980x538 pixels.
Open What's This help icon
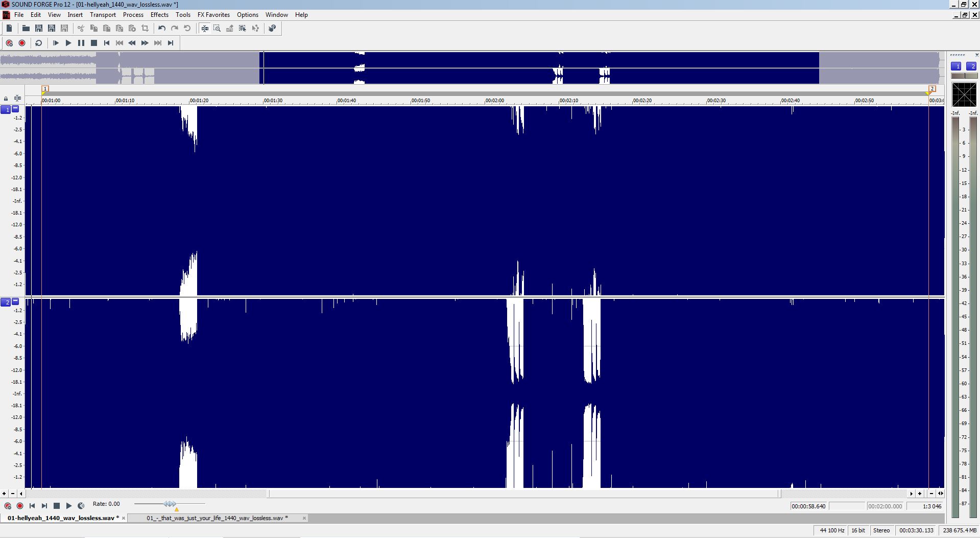[272, 29]
